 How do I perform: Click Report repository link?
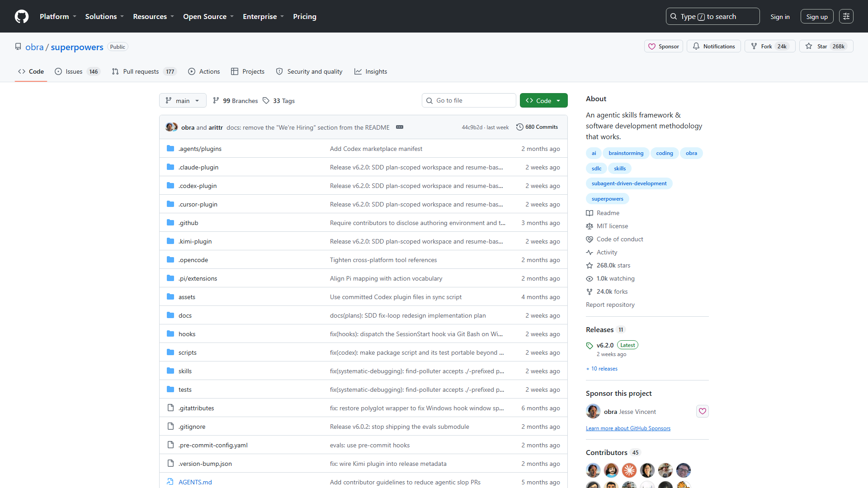coord(610,305)
